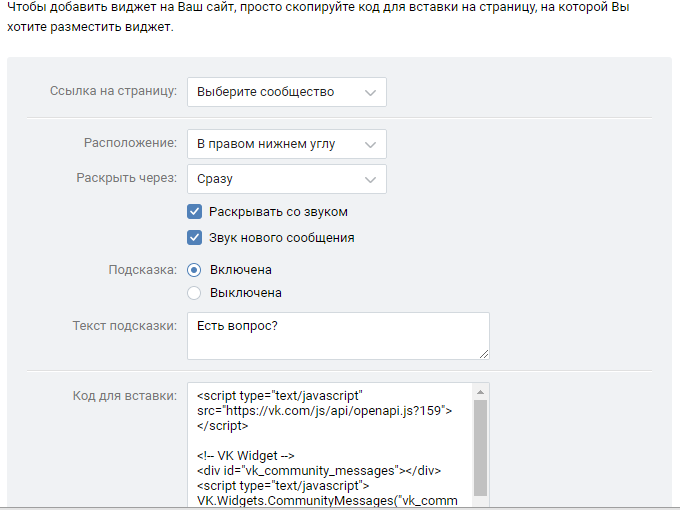This screenshot has height=510, width=680.
Task: Click the vk_community_messages div code line
Action: coord(319,471)
